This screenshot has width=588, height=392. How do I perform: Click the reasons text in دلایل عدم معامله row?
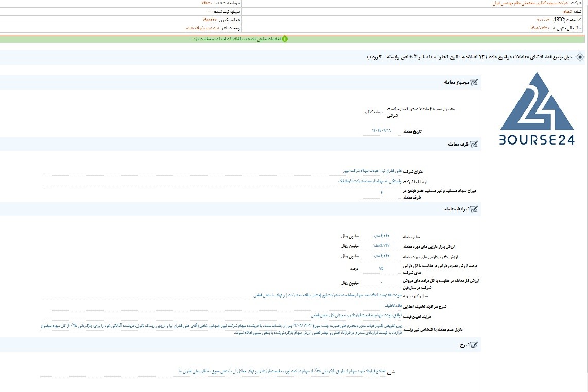(x=221, y=329)
